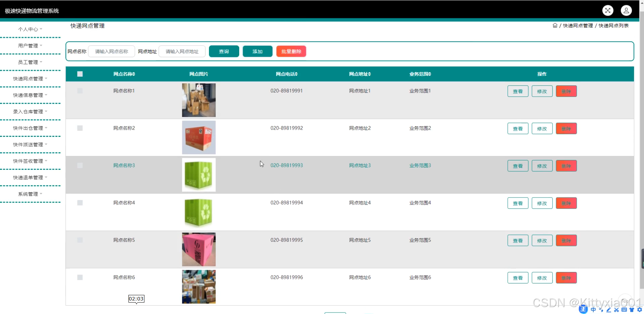Open 快递信息管理 in the sidebar
The width and height of the screenshot is (644, 314).
point(30,95)
